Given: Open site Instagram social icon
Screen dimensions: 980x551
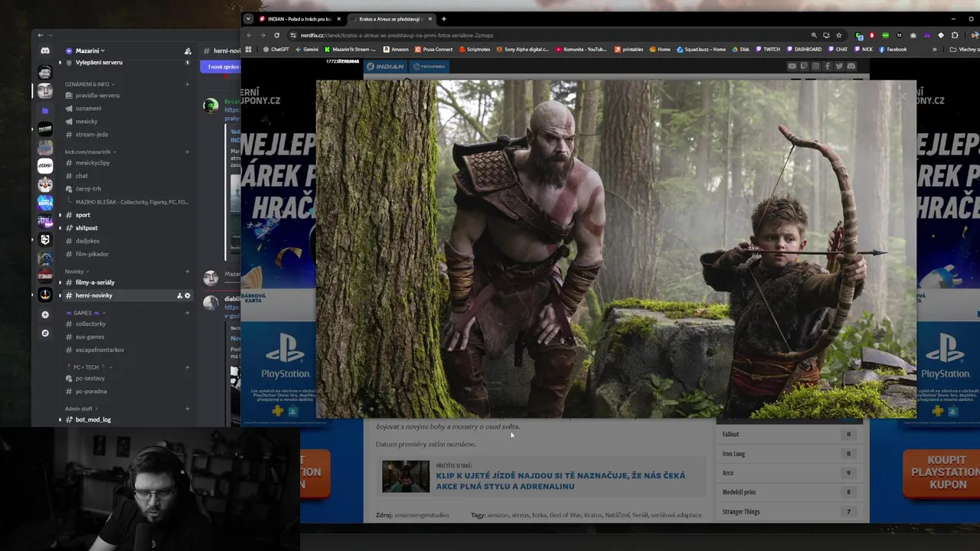Looking at the screenshot, I should pos(815,67).
